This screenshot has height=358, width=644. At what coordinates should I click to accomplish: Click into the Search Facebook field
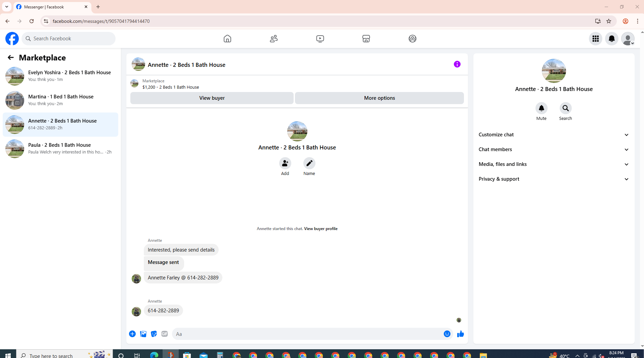click(69, 39)
